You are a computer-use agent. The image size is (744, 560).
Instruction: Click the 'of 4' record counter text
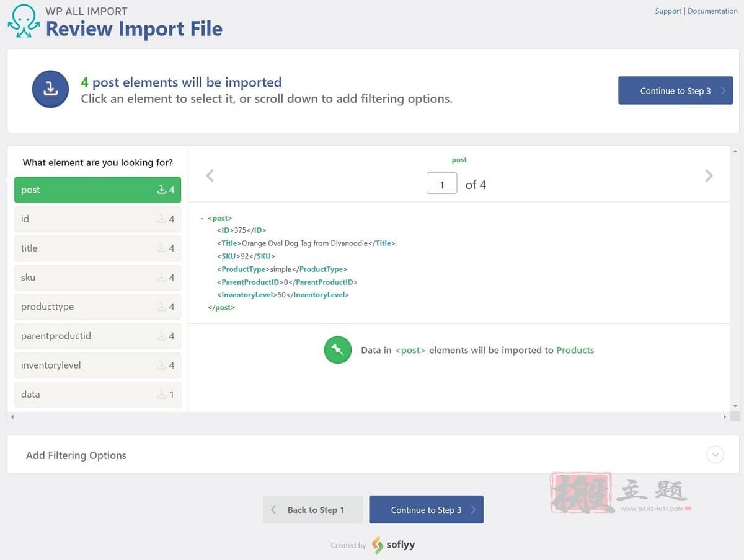pyautogui.click(x=476, y=185)
